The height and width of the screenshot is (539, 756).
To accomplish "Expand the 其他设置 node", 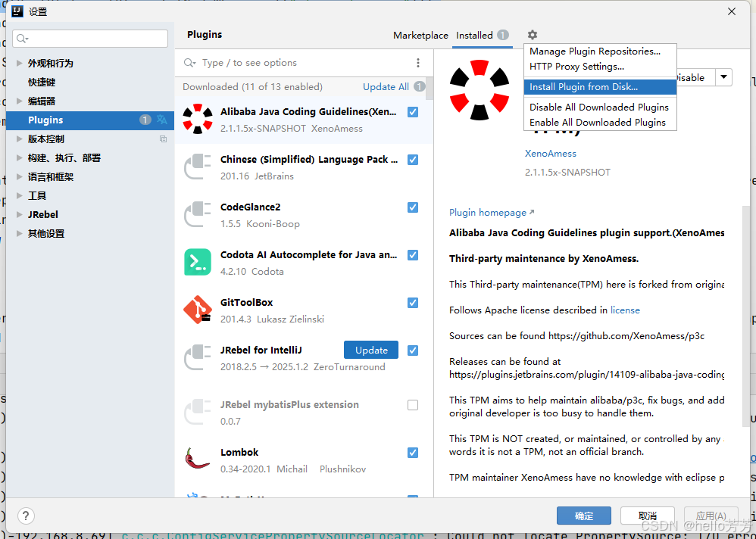I will (x=19, y=234).
